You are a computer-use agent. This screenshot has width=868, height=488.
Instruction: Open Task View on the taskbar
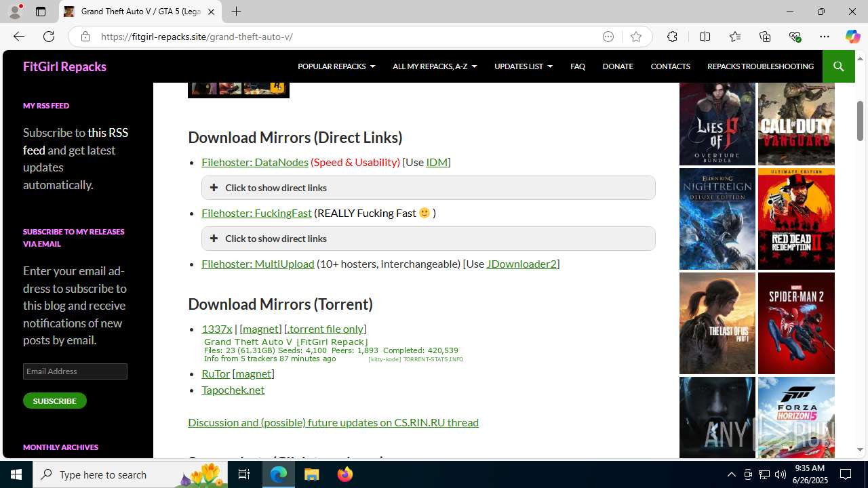click(x=244, y=474)
